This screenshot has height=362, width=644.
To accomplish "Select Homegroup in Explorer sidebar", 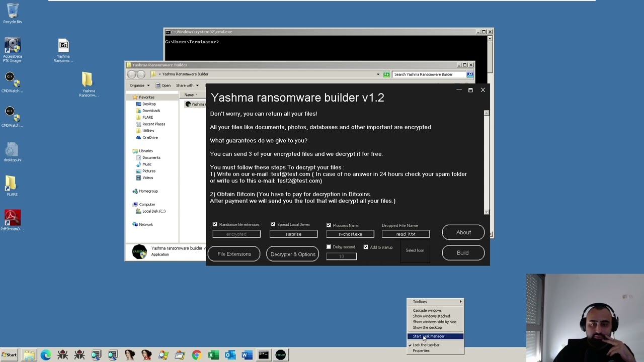I will (148, 191).
